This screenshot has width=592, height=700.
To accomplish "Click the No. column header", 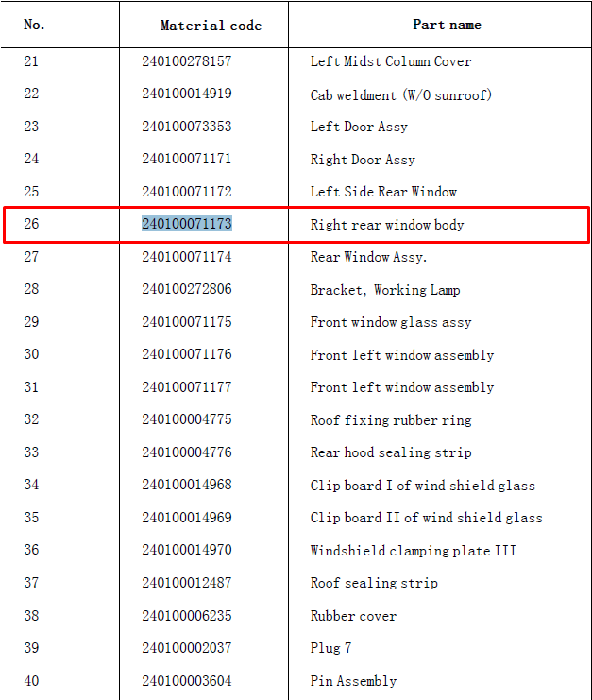I will pyautogui.click(x=34, y=25).
